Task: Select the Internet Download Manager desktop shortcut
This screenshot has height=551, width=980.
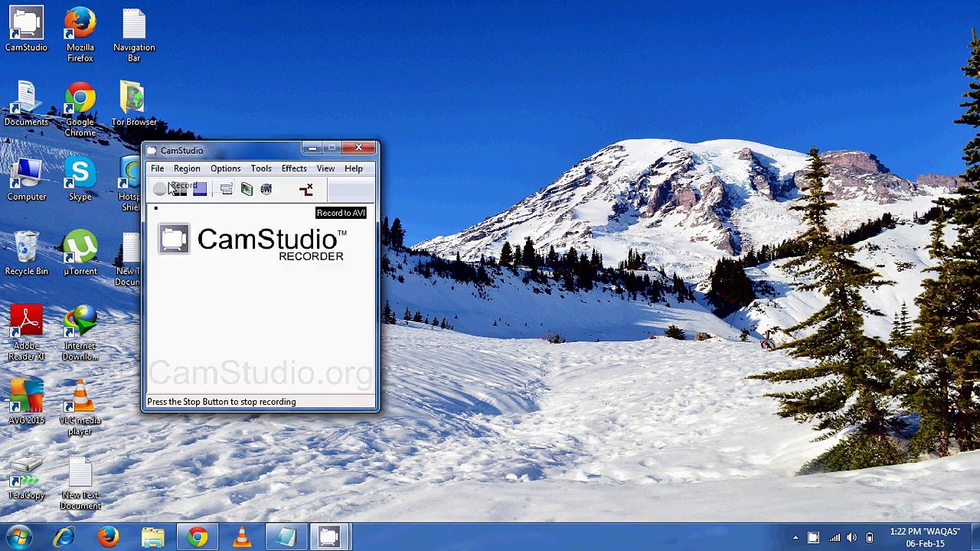Action: coord(80,333)
